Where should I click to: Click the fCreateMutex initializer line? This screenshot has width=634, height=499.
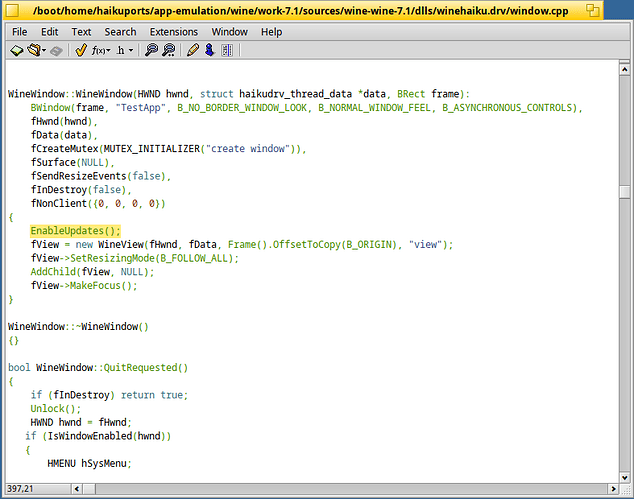tap(169, 149)
